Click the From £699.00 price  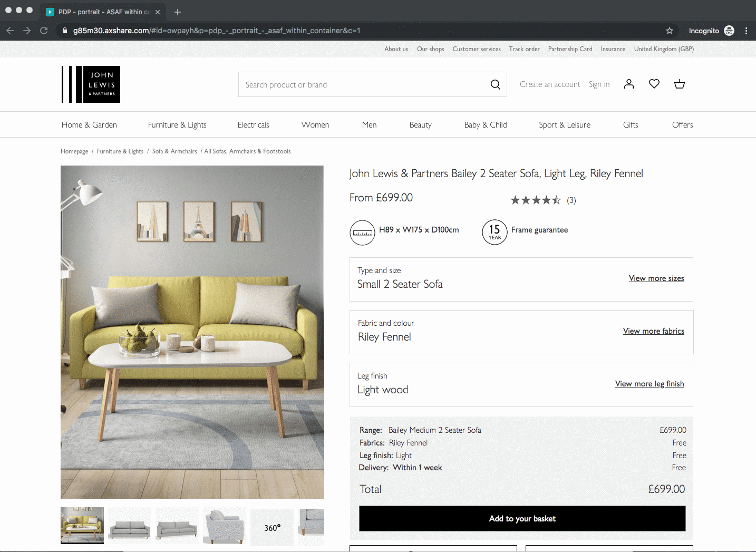[381, 198]
